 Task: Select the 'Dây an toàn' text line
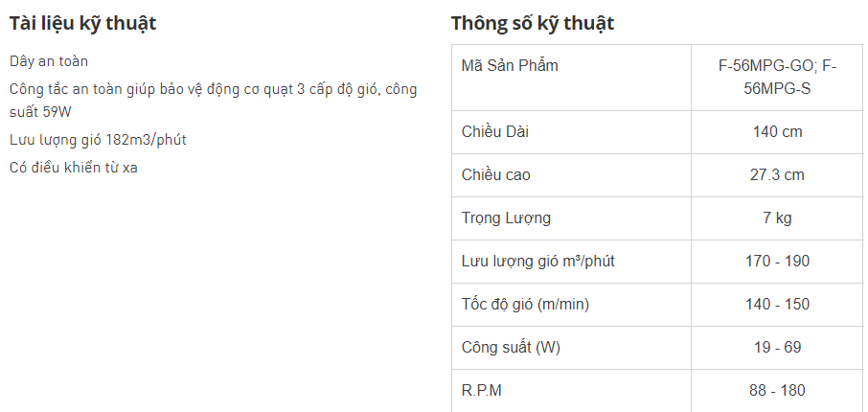click(x=49, y=61)
